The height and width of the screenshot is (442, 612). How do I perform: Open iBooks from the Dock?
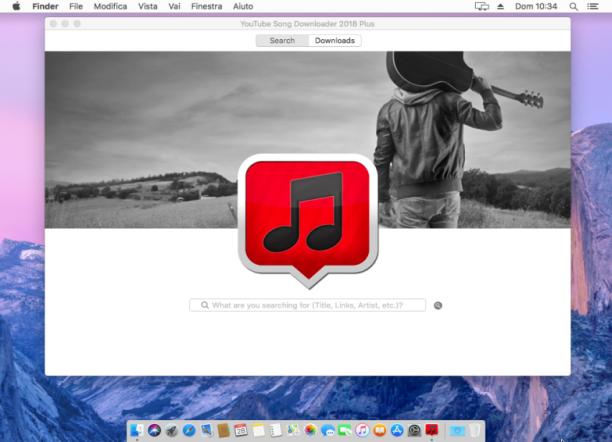click(x=380, y=430)
